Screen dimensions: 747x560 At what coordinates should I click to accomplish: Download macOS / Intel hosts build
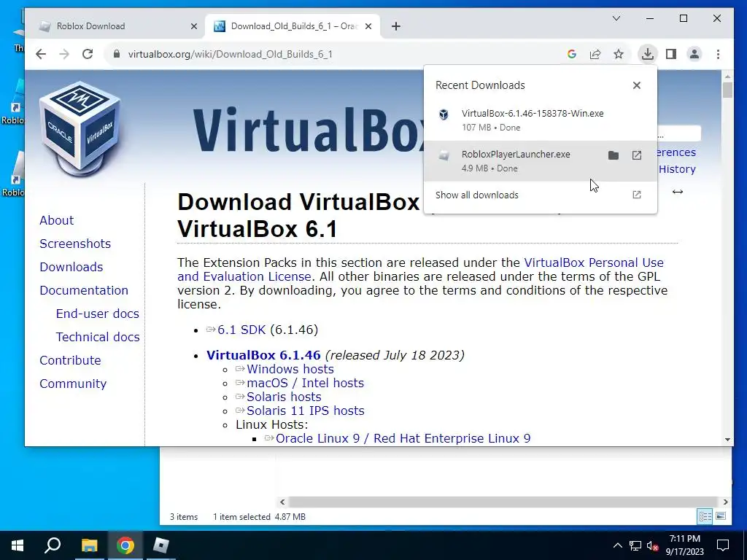pyautogui.click(x=305, y=383)
